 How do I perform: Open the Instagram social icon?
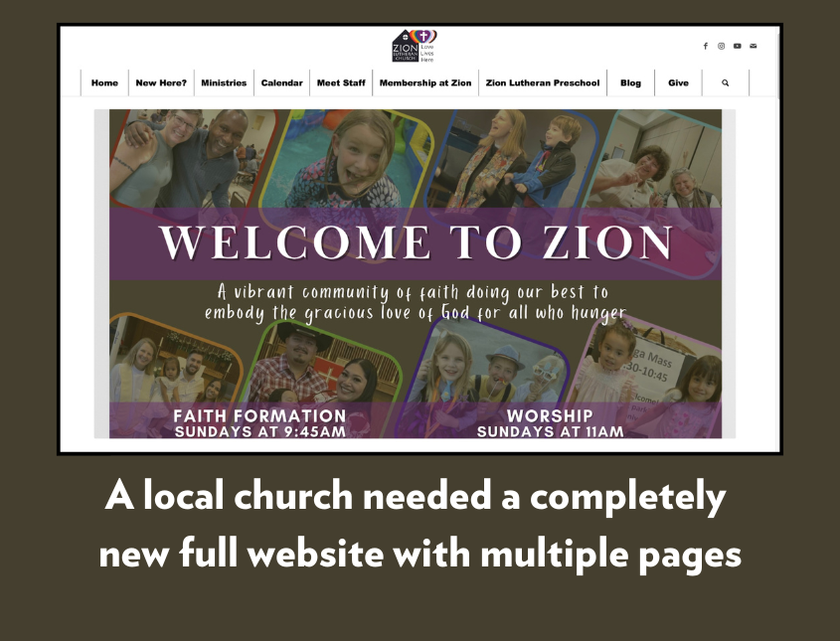(x=721, y=46)
